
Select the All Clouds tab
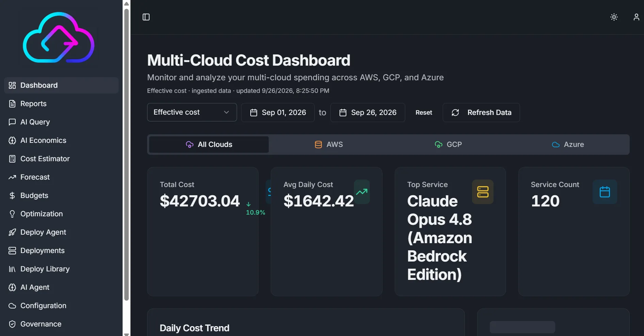click(x=209, y=145)
